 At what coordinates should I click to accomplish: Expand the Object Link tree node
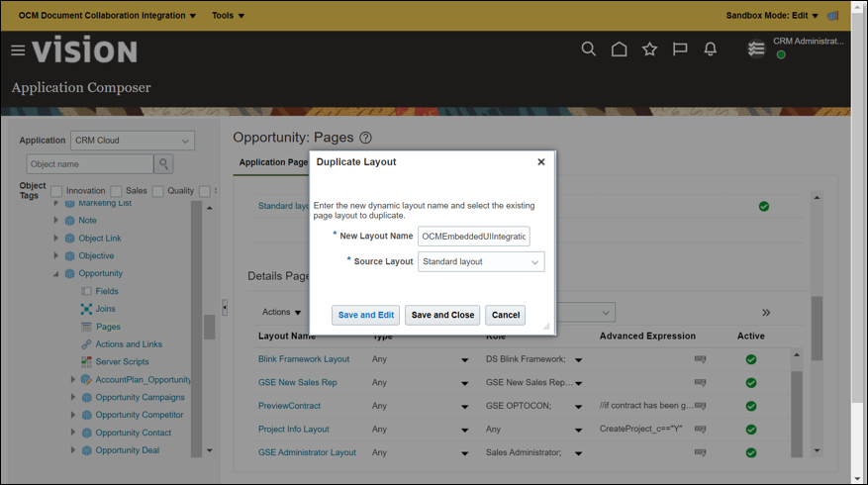55,239
